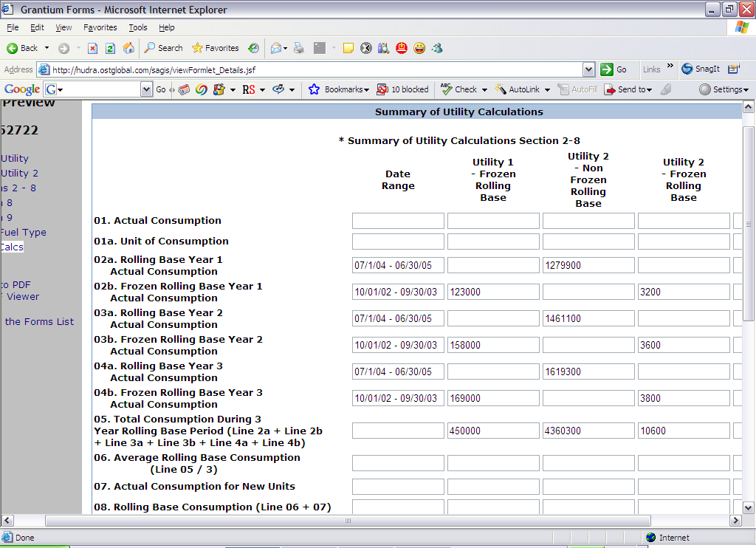Click the horizontal scrollbar right arrow

735,521
